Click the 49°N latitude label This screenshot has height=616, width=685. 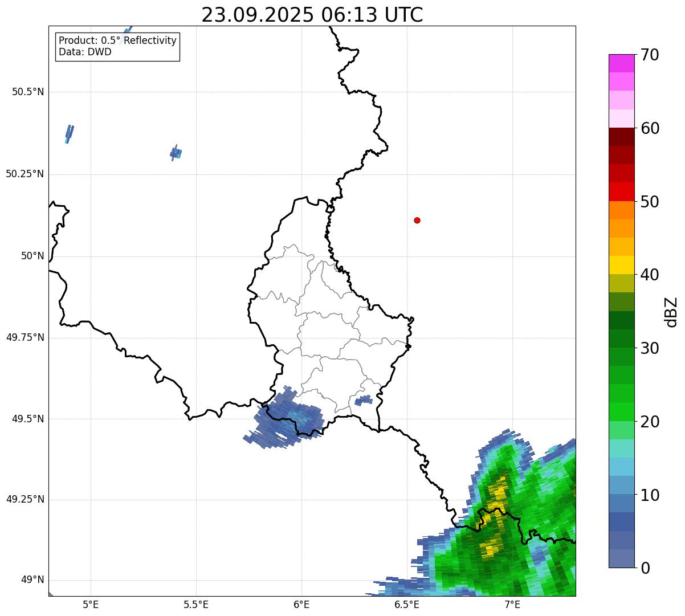click(32, 580)
